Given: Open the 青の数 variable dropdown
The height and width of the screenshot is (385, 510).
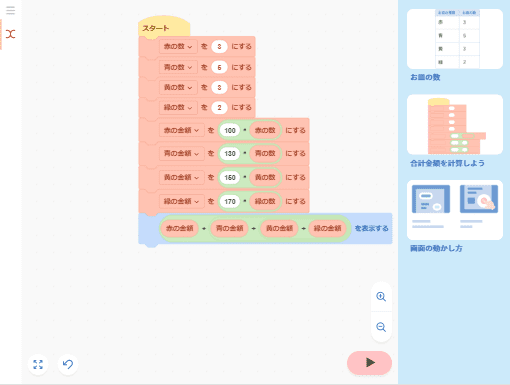Looking at the screenshot, I should coord(178,67).
